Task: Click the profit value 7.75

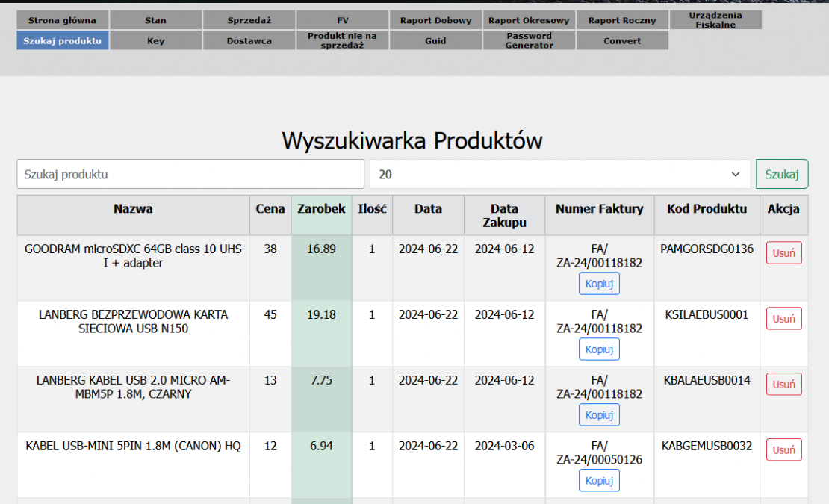Action: click(321, 380)
